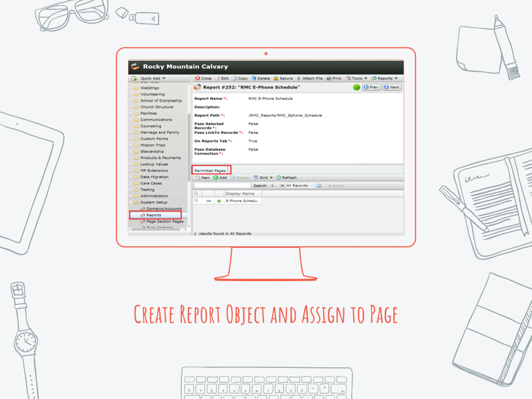Image resolution: width=532 pixels, height=399 pixels.
Task: Click Edit in the record toolbar
Action: pos(222,78)
